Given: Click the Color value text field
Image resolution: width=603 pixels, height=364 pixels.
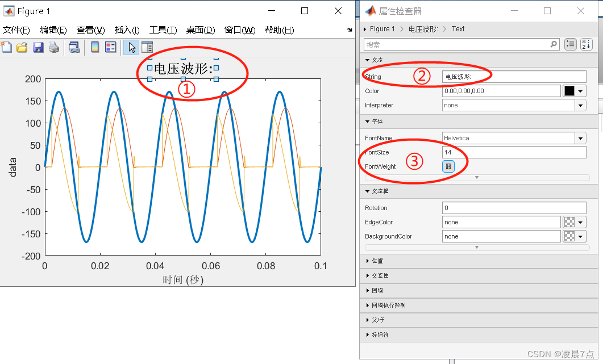Looking at the screenshot, I should [501, 91].
